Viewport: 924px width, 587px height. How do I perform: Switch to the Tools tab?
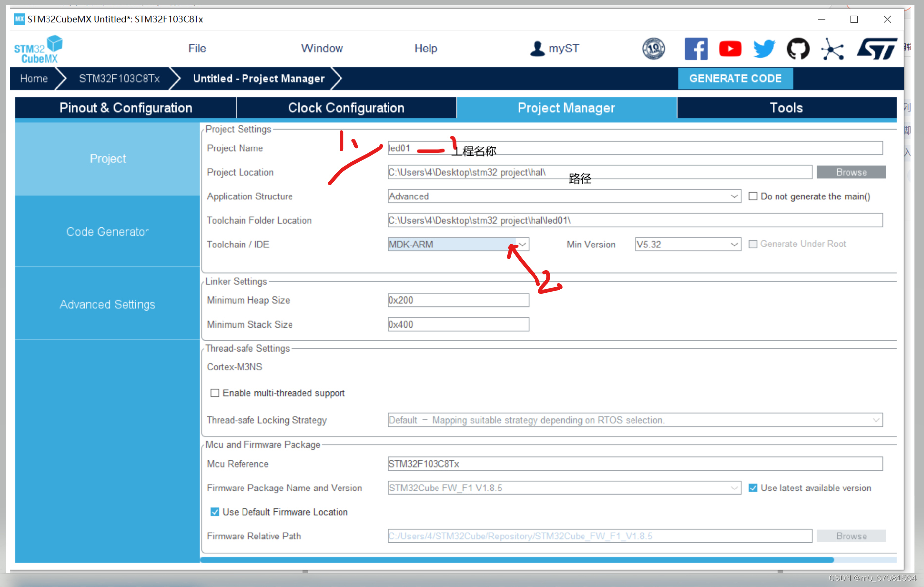tap(786, 108)
